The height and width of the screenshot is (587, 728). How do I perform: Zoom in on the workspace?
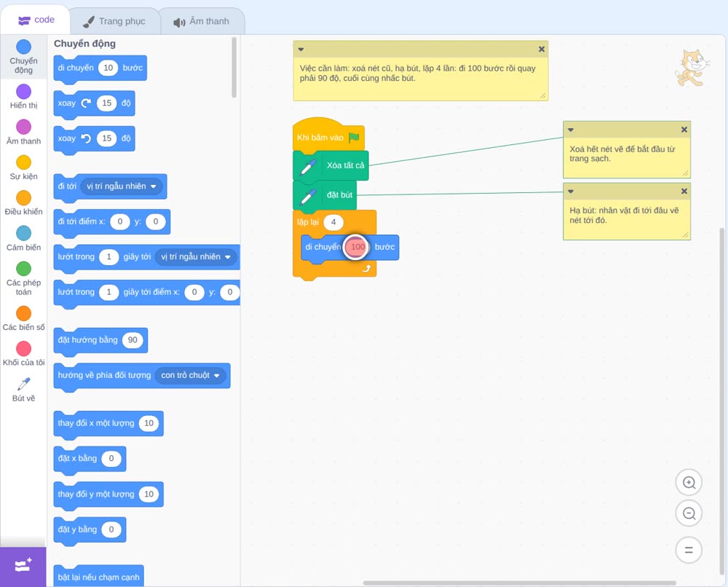[689, 483]
